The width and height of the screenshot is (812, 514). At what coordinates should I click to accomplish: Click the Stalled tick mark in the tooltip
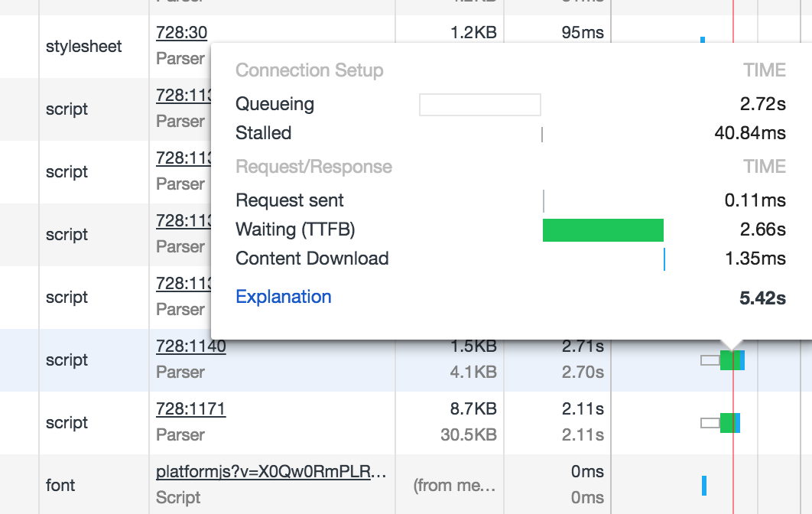(x=541, y=135)
